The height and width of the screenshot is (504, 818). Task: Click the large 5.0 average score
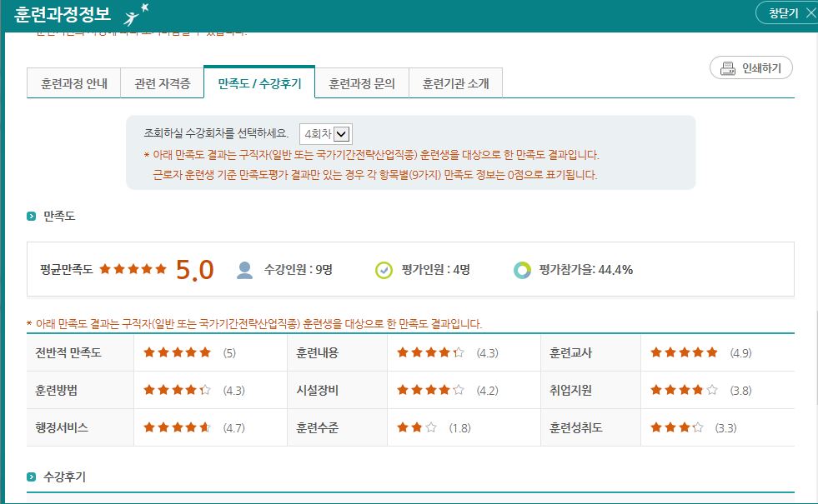[194, 270]
